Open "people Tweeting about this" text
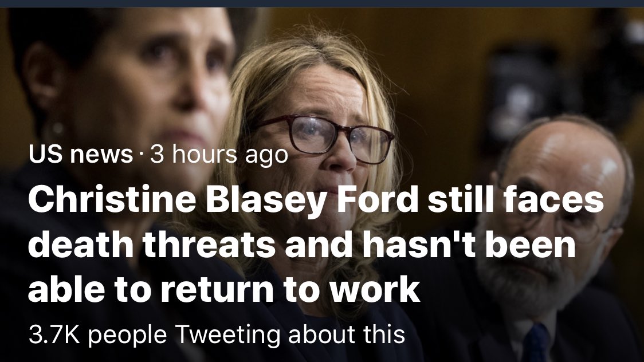 (x=246, y=334)
